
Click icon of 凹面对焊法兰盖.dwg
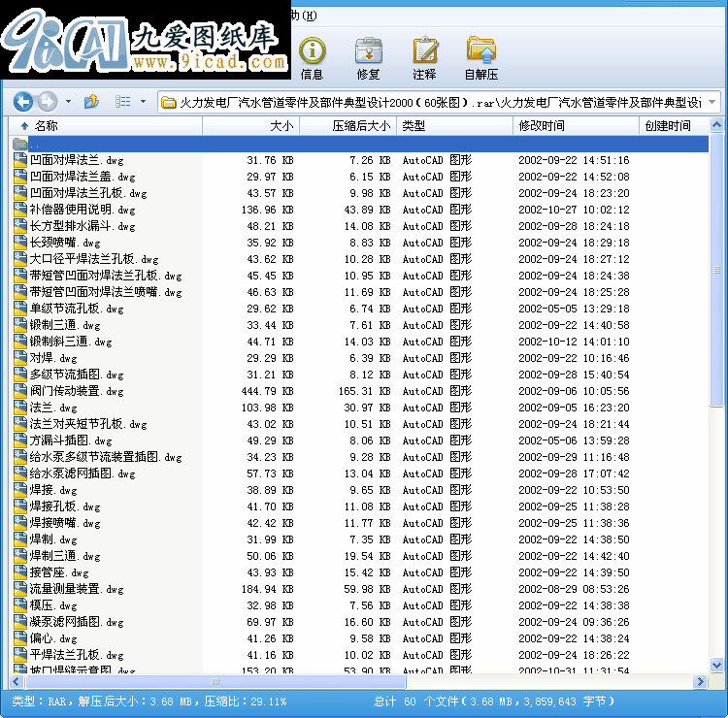click(x=20, y=177)
